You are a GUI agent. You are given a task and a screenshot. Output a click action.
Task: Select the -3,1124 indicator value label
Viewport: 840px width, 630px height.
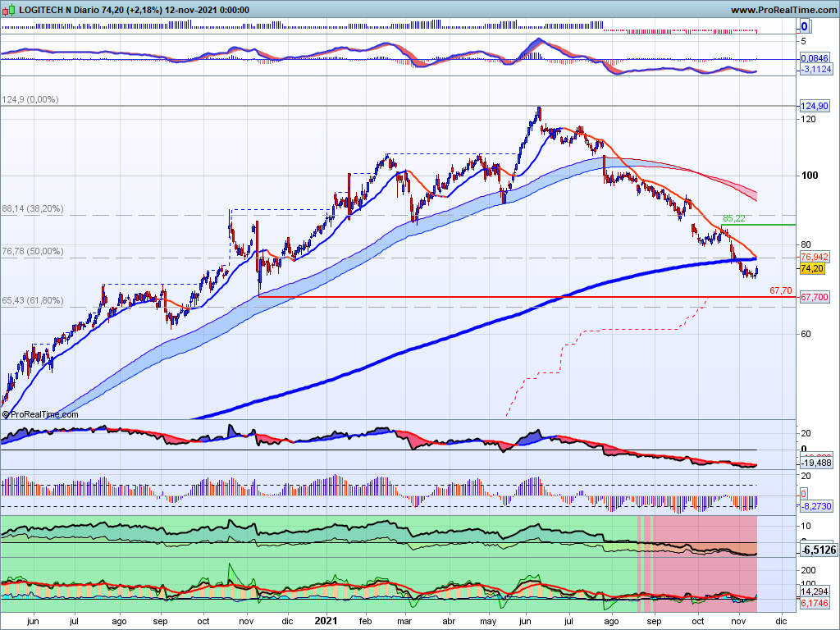(x=816, y=69)
